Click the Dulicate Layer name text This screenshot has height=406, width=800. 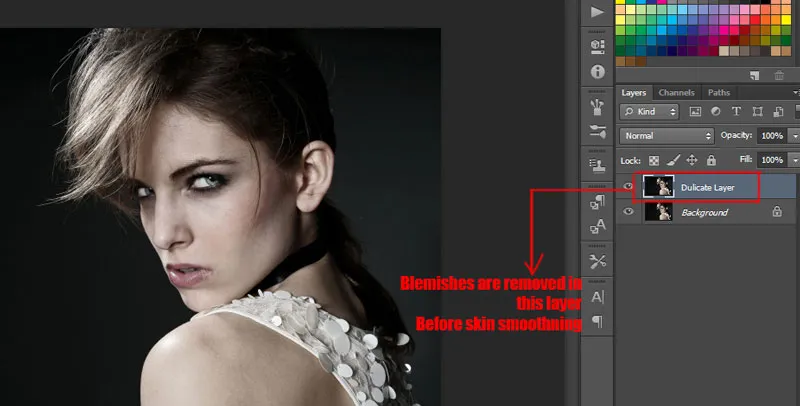pyautogui.click(x=708, y=187)
